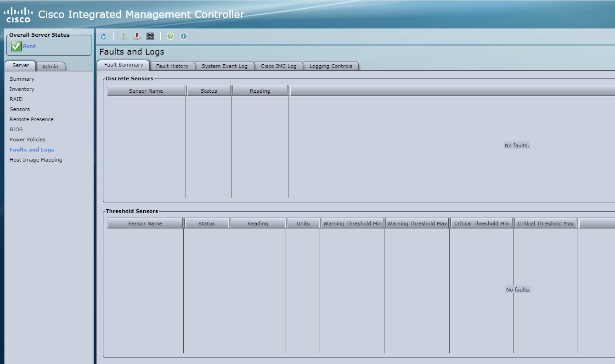Click the Warning Threshold Max column header
Image resolution: width=615 pixels, height=364 pixels.
coord(417,224)
